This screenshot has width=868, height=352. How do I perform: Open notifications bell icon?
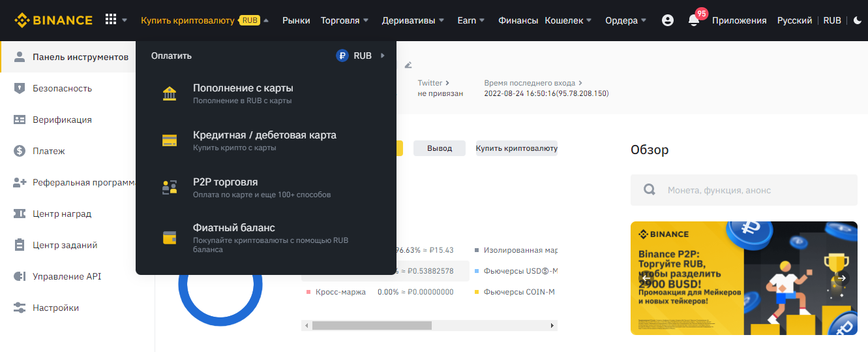tap(694, 20)
